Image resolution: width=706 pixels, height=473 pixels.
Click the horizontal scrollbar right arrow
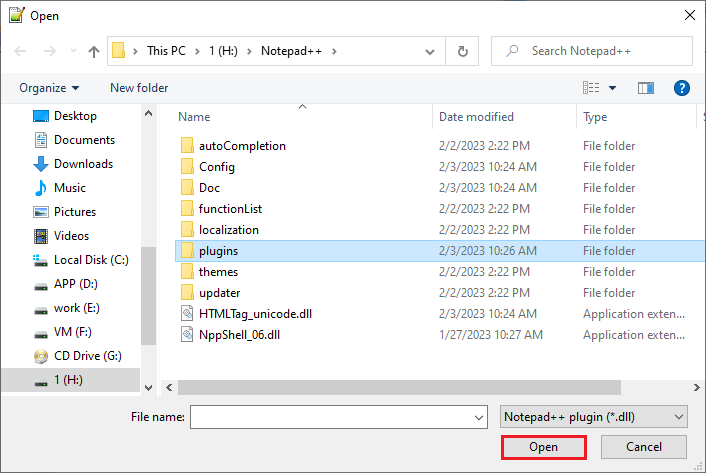[x=697, y=387]
